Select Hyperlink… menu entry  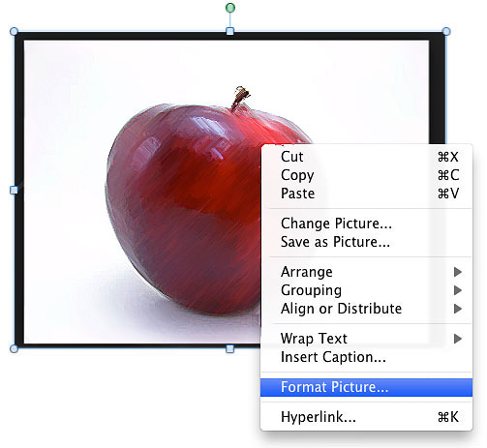pos(366,417)
